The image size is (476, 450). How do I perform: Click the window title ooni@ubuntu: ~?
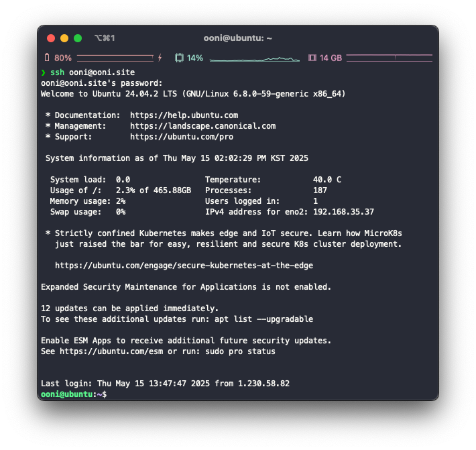(x=238, y=38)
